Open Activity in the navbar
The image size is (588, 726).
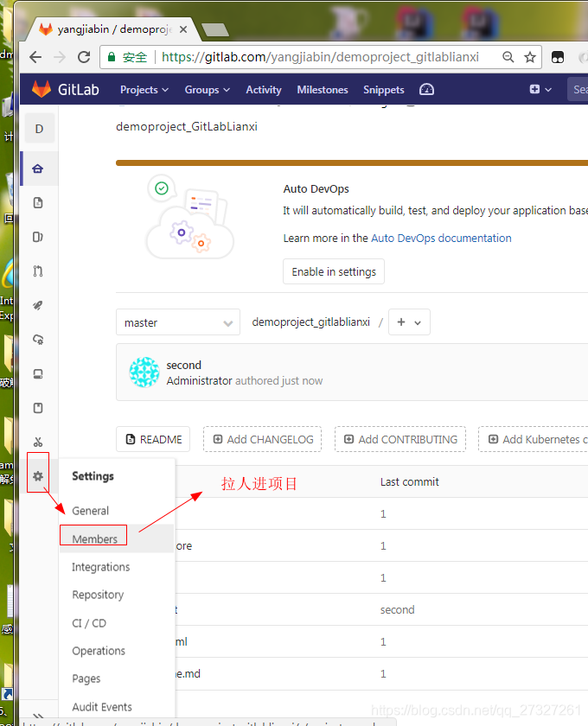pyautogui.click(x=264, y=90)
